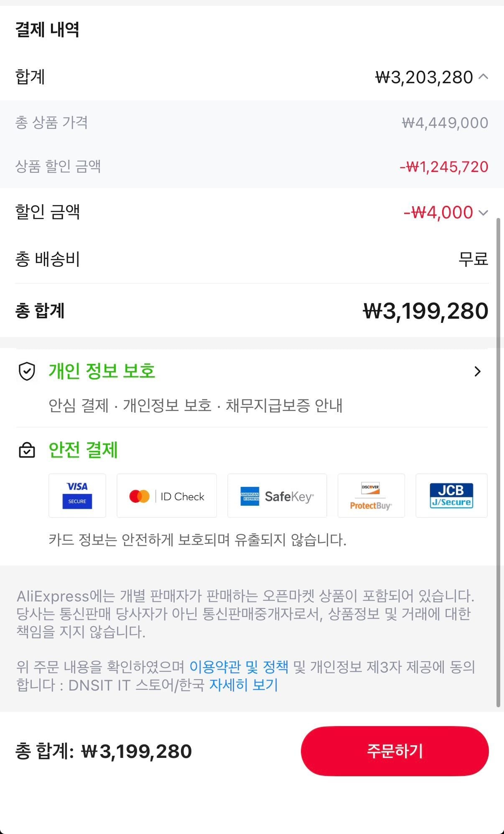Click the Discover ProtectBuy logo
504x834 pixels.
tap(371, 496)
